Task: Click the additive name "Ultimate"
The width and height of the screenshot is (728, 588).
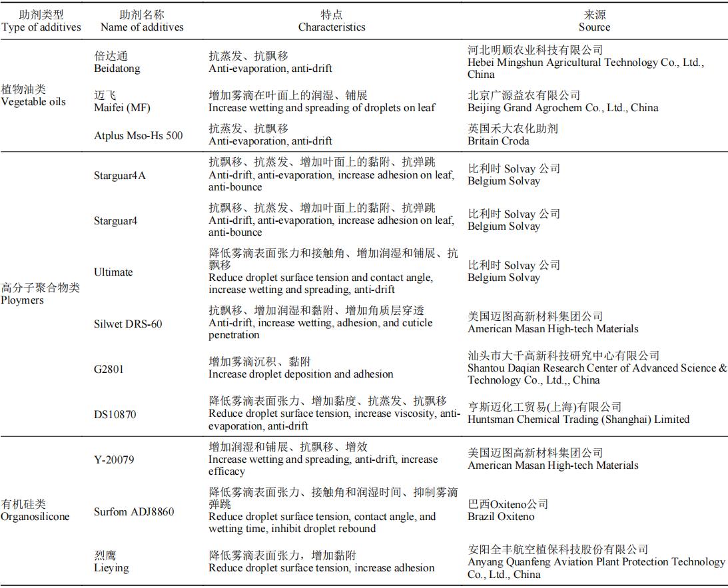Action: coord(113,272)
